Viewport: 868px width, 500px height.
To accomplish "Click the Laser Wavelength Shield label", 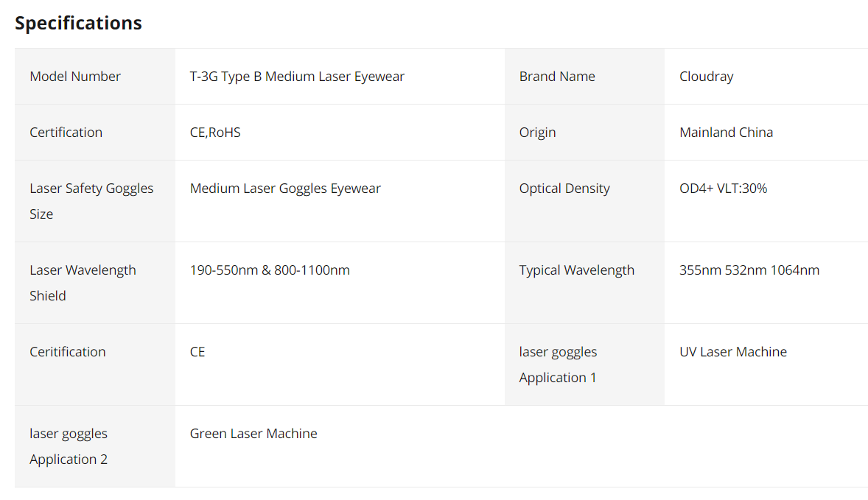I will coord(83,283).
